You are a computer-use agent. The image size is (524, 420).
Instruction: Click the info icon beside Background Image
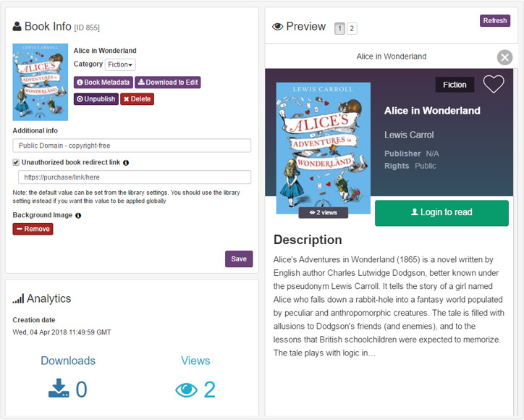78,215
